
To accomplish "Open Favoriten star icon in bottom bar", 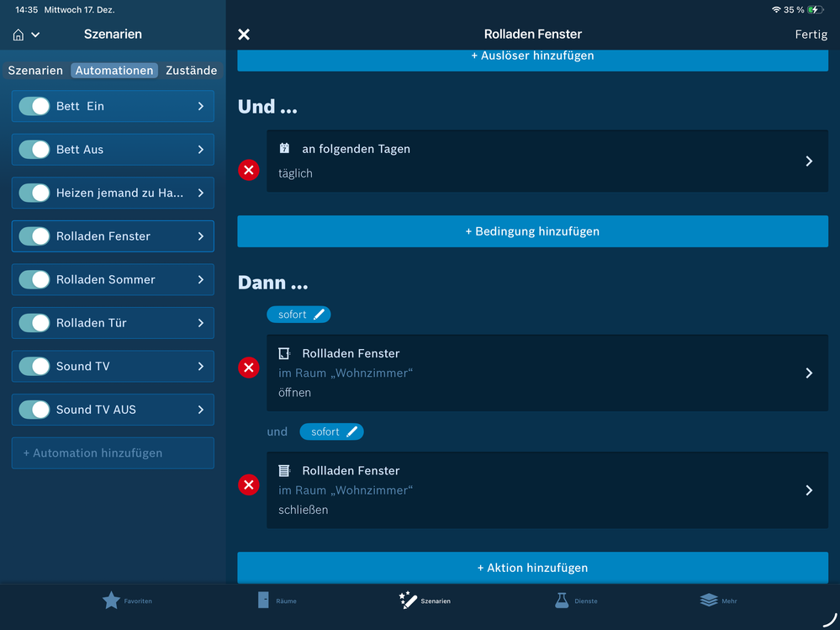I will click(111, 600).
